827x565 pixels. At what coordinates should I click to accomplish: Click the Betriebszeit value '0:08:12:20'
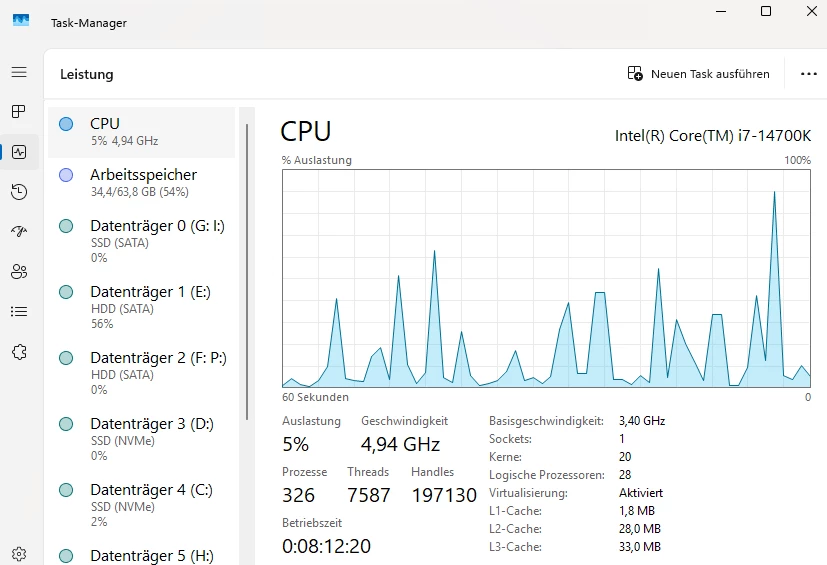click(326, 547)
